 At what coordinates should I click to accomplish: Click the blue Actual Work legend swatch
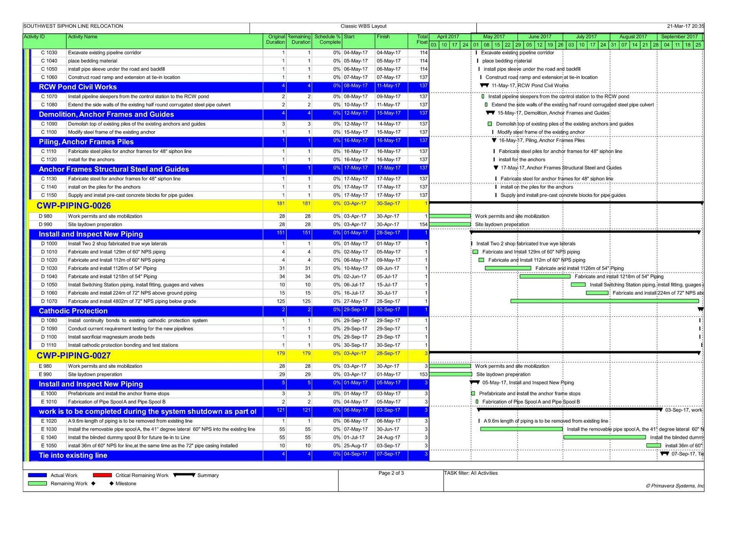[37, 475]
